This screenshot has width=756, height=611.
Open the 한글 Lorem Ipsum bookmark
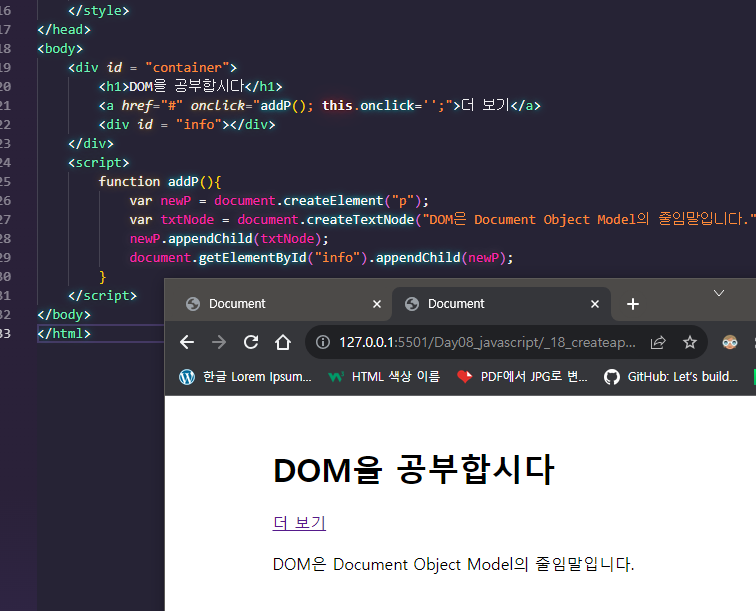[x=245, y=377]
